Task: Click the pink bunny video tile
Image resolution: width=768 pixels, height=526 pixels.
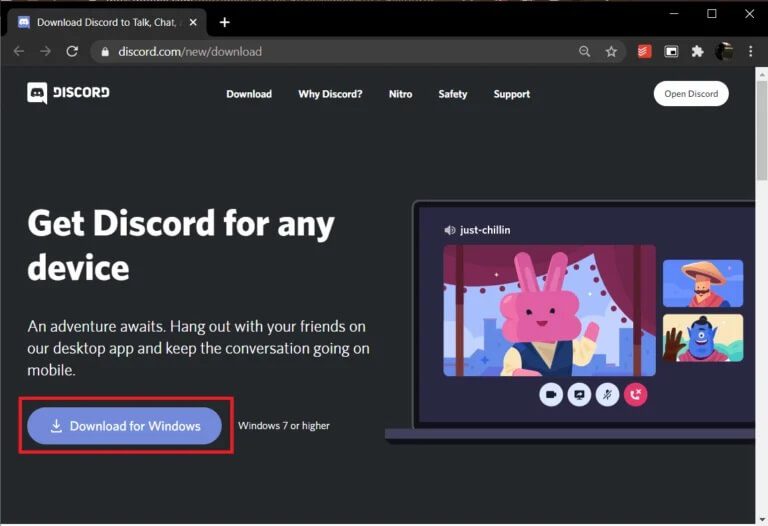Action: tap(549, 311)
